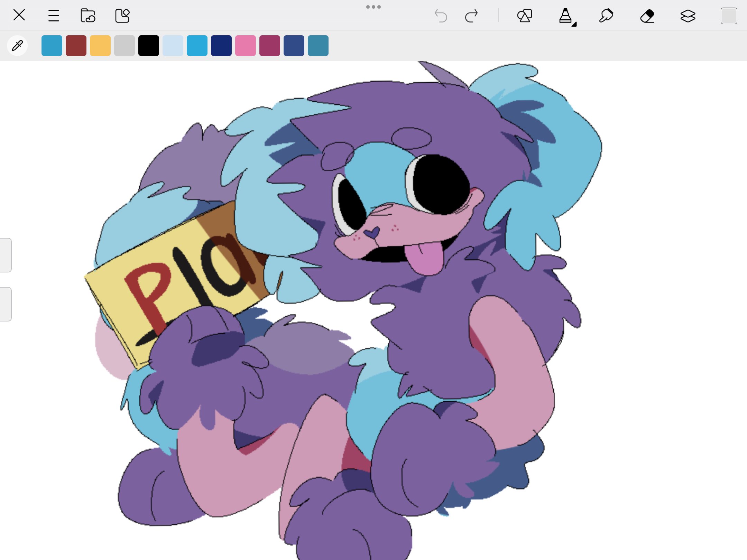
Task: Select the brush pen tool
Action: tap(606, 16)
